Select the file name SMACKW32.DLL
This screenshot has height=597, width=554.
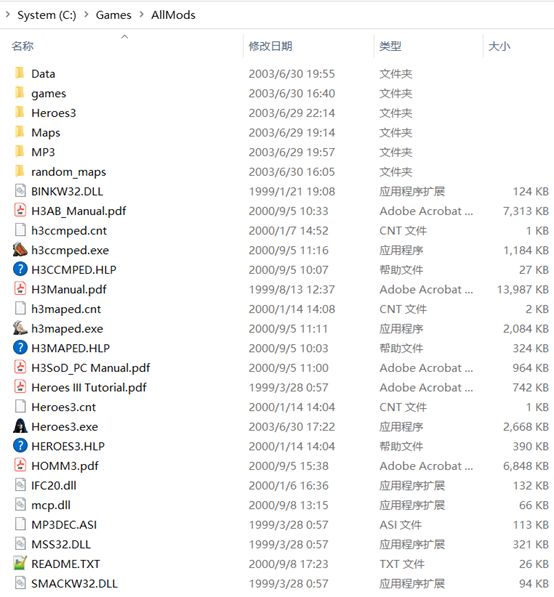point(74,583)
